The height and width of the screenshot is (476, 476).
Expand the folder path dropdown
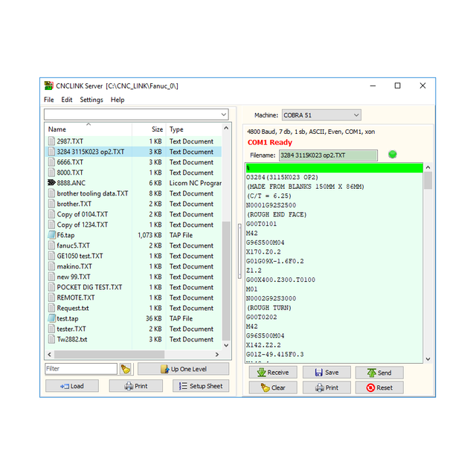pos(223,115)
